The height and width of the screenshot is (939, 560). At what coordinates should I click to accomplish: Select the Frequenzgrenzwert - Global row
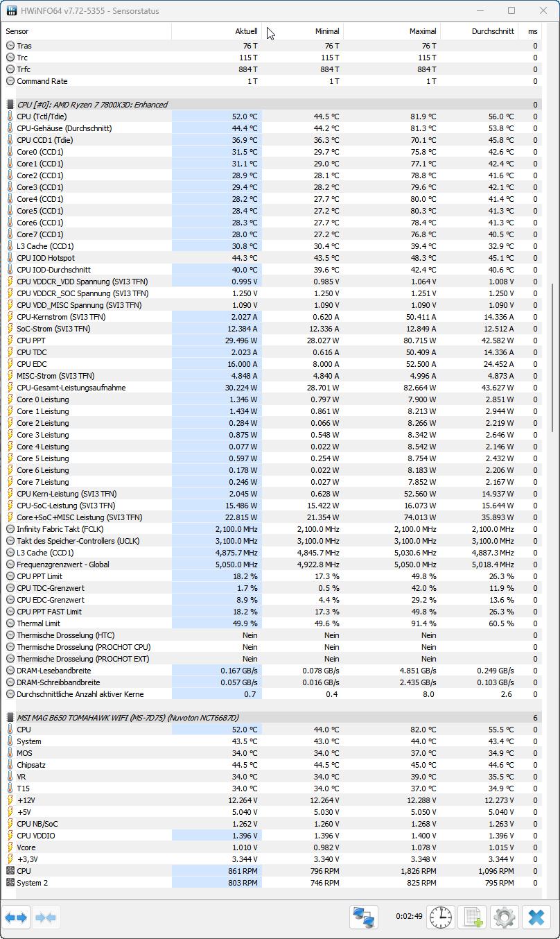(272, 565)
